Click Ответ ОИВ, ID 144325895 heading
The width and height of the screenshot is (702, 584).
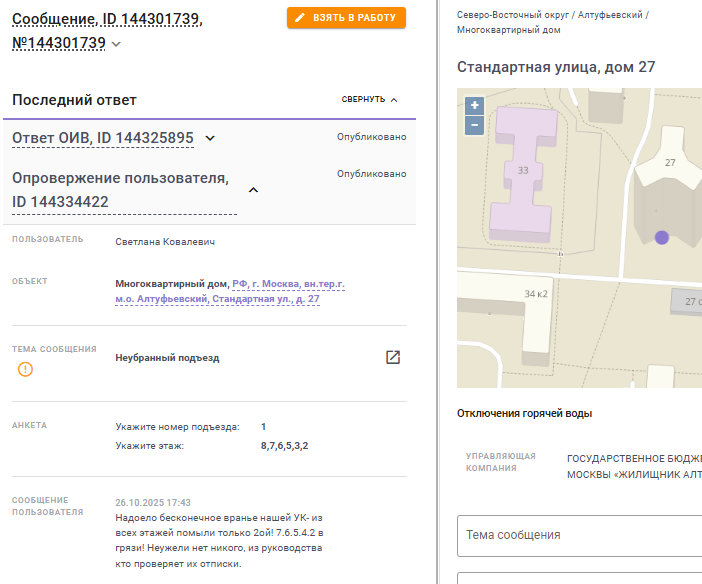click(103, 138)
